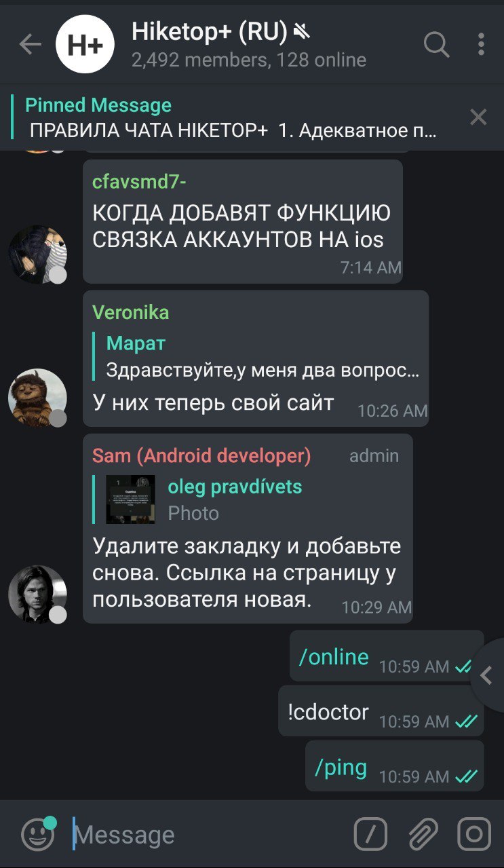The image size is (504, 868).
Task: Tap the /ping command link
Action: coord(341,767)
